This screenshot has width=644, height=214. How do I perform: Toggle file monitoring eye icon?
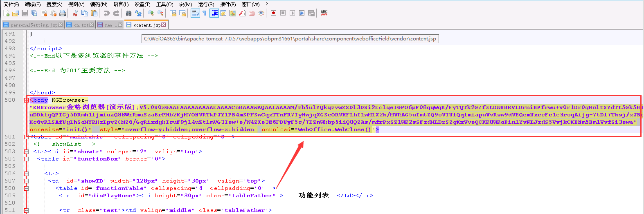pyautogui.click(x=261, y=13)
